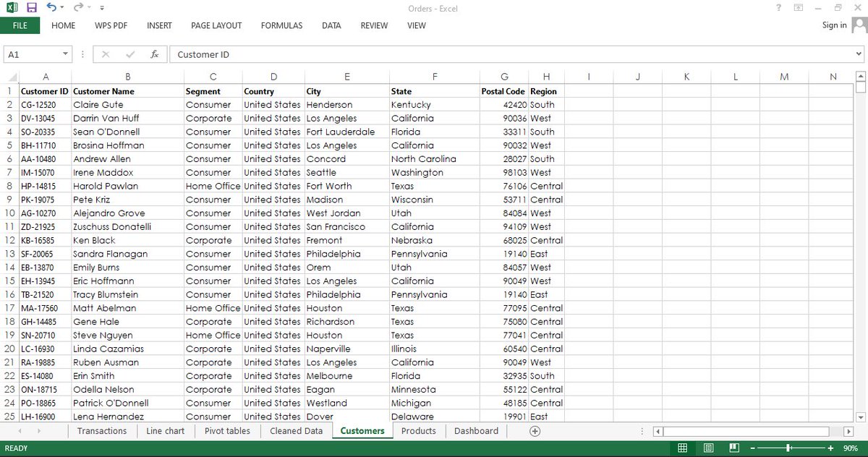
Task: Select column M header
Action: pyautogui.click(x=784, y=77)
